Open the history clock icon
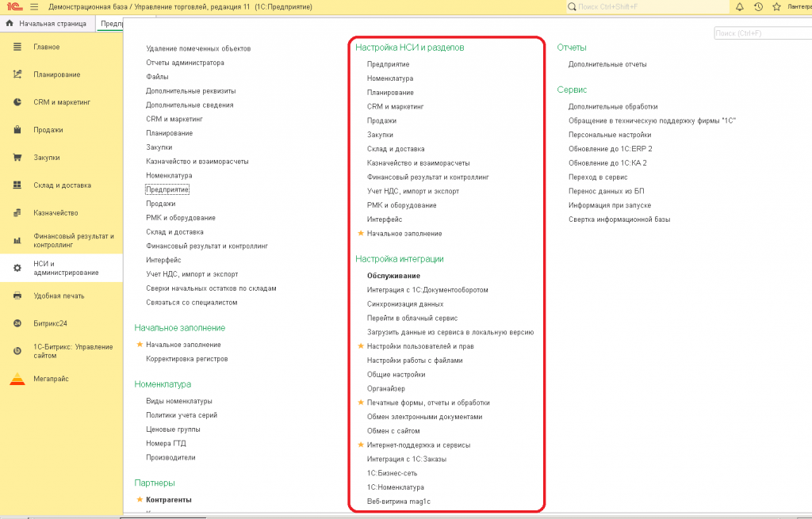Image resolution: width=812 pixels, height=519 pixels. click(758, 6)
